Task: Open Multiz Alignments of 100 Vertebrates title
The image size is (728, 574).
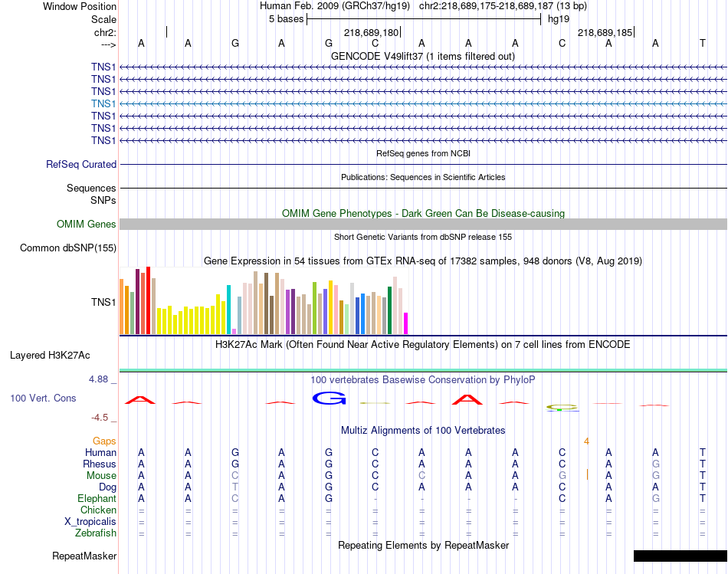Action: point(423,431)
